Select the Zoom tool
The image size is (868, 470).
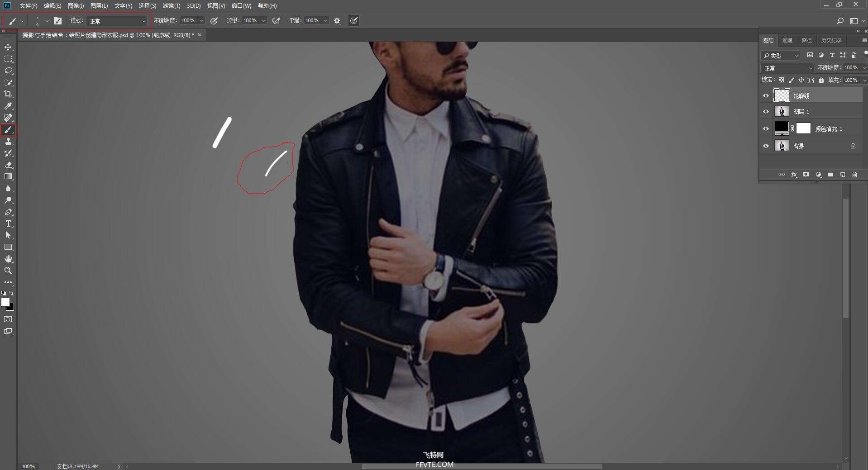8,271
